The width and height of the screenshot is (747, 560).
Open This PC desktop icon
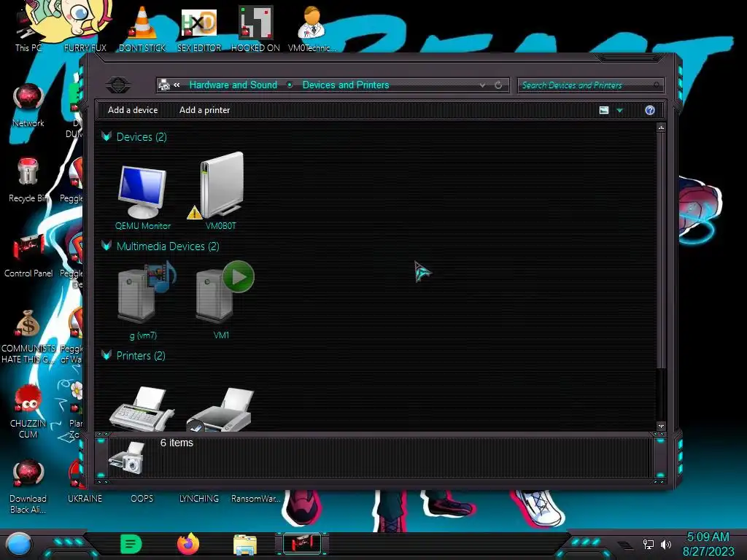point(28,28)
